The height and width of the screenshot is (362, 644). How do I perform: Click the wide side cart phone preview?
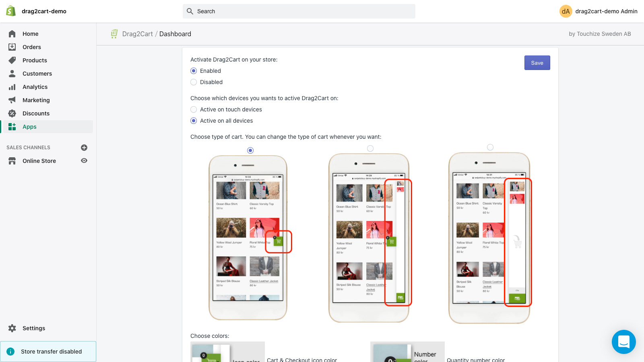(x=490, y=238)
